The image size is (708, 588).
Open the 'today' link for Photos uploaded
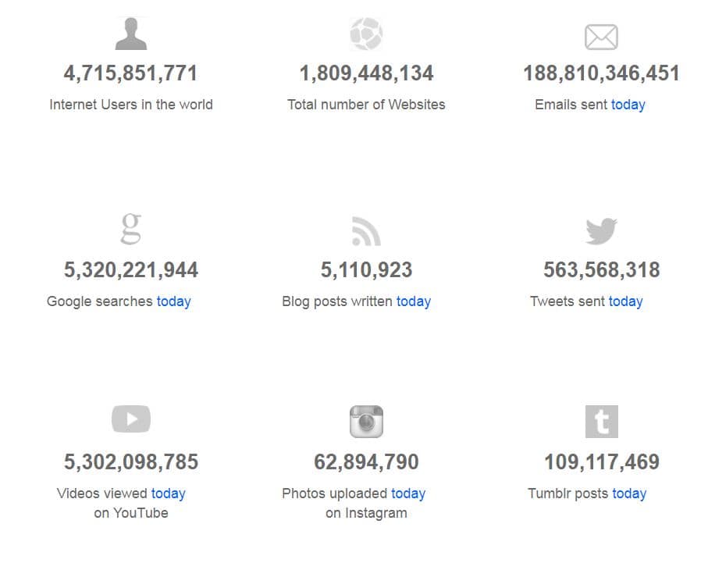[408, 494]
